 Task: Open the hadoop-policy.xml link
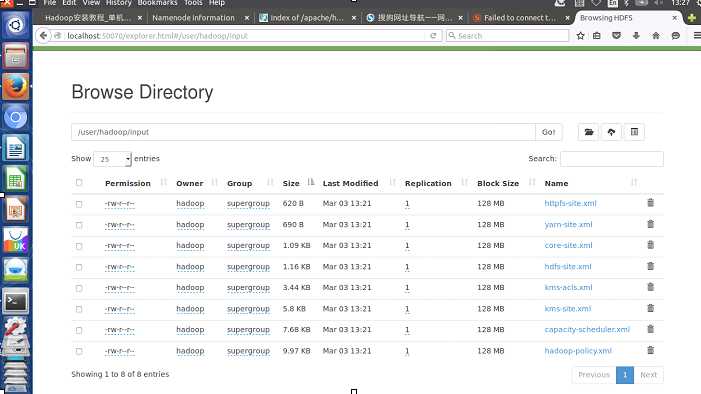(578, 351)
